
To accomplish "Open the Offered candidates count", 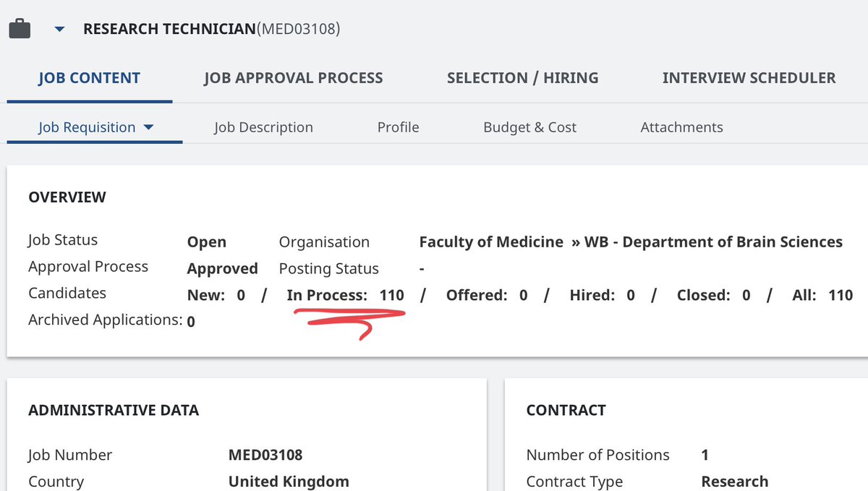I will pyautogui.click(x=524, y=295).
